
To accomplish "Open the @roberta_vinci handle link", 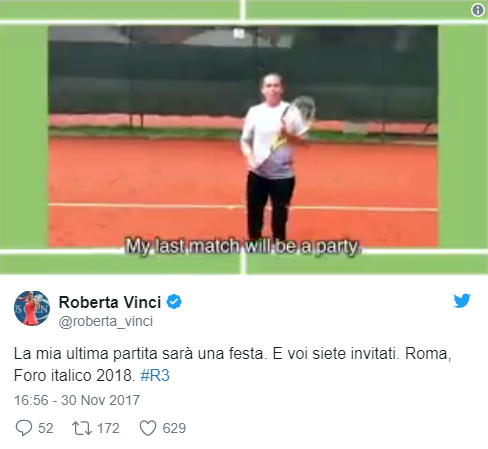I will tap(106, 321).
